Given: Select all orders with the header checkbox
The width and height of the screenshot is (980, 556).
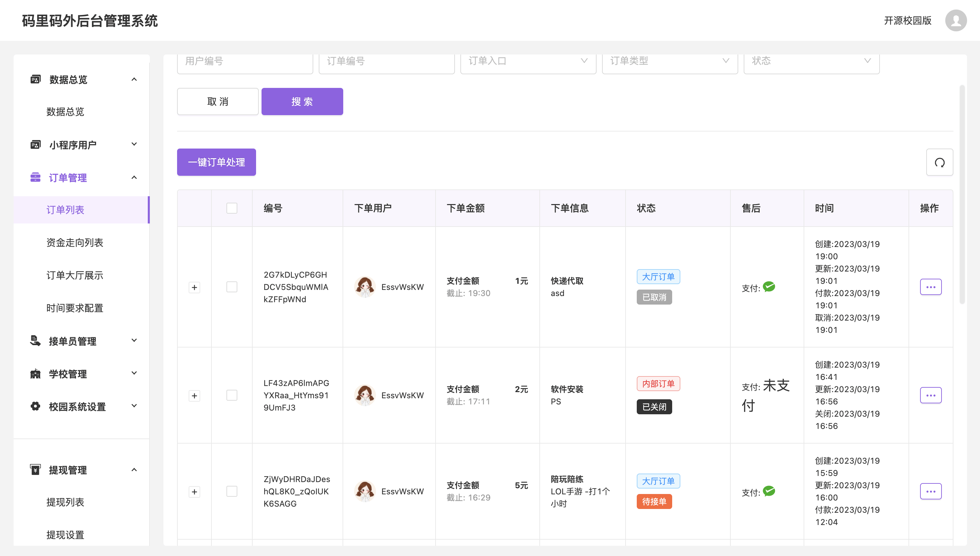Looking at the screenshot, I should coord(231,208).
